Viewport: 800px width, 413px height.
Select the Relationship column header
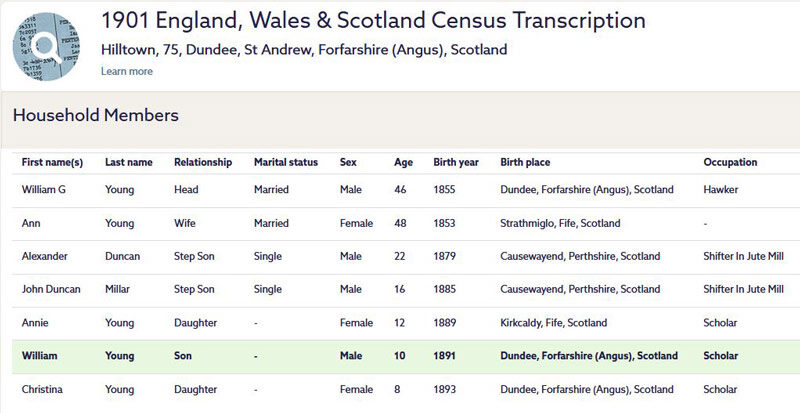[203, 162]
